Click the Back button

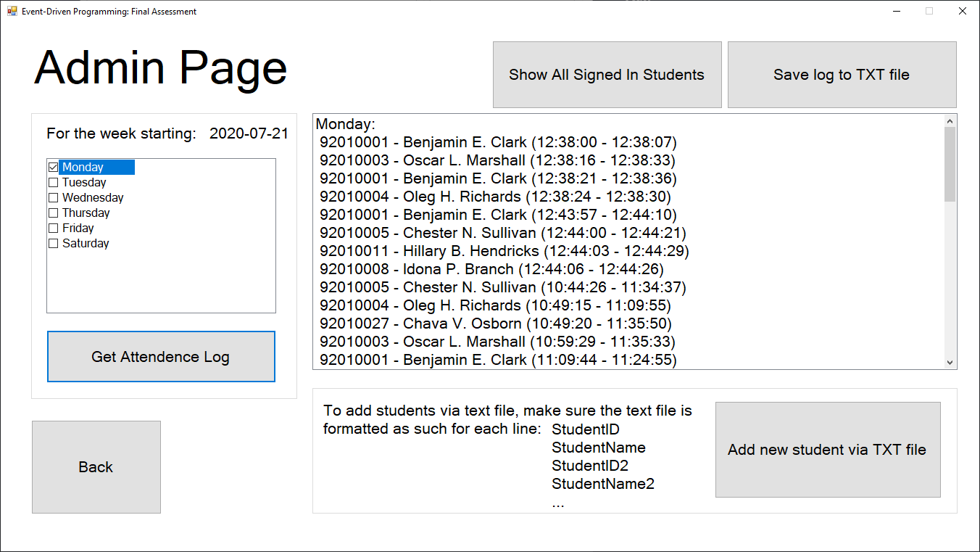point(96,466)
